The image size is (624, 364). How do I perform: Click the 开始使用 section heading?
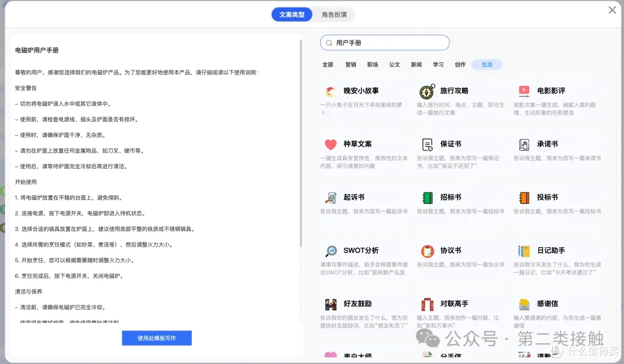point(25,182)
